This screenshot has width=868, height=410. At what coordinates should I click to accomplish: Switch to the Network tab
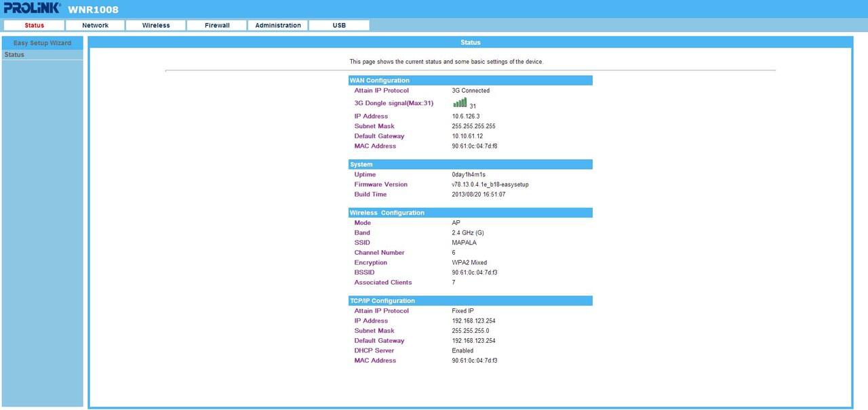click(x=95, y=25)
